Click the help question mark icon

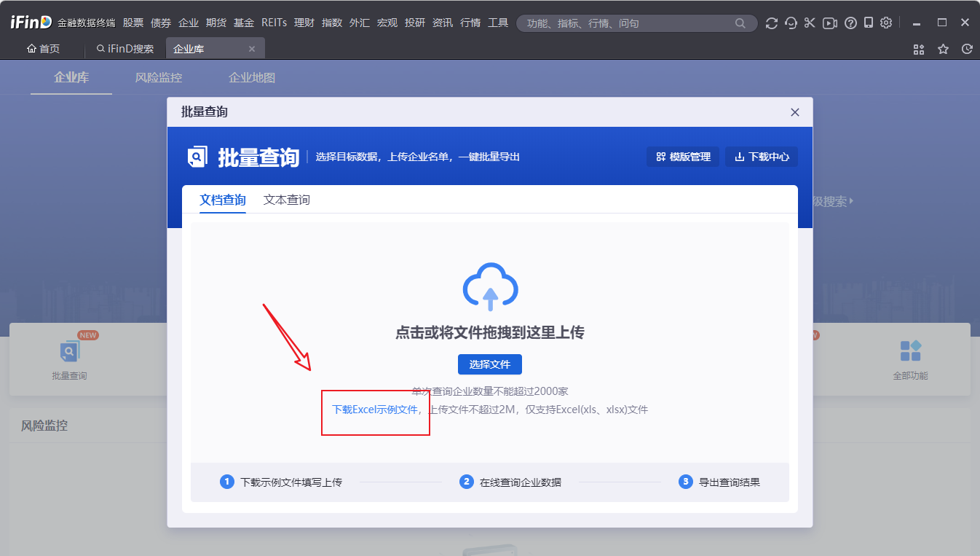click(850, 23)
